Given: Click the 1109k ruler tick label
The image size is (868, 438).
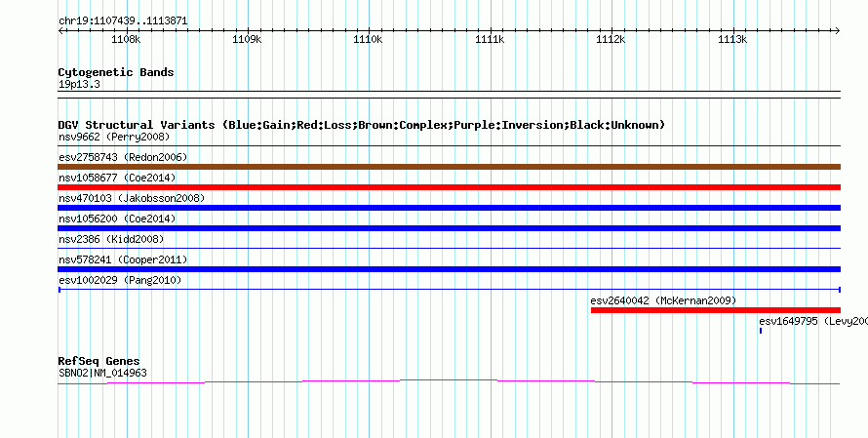Looking at the screenshot, I should pyautogui.click(x=248, y=40).
